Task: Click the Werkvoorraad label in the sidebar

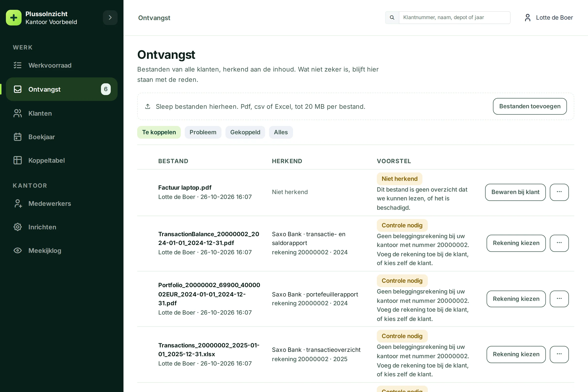Action: pos(50,65)
